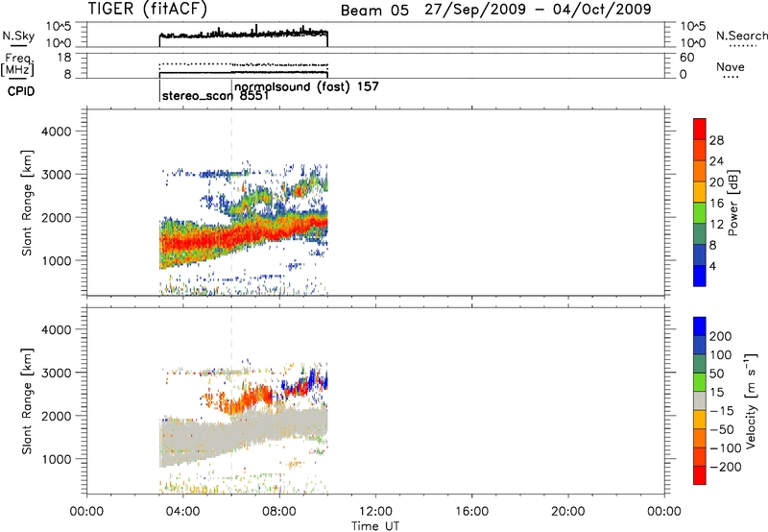The image size is (768, 532).
Task: Click the "4" label on Power colorbar
Action: point(713,266)
